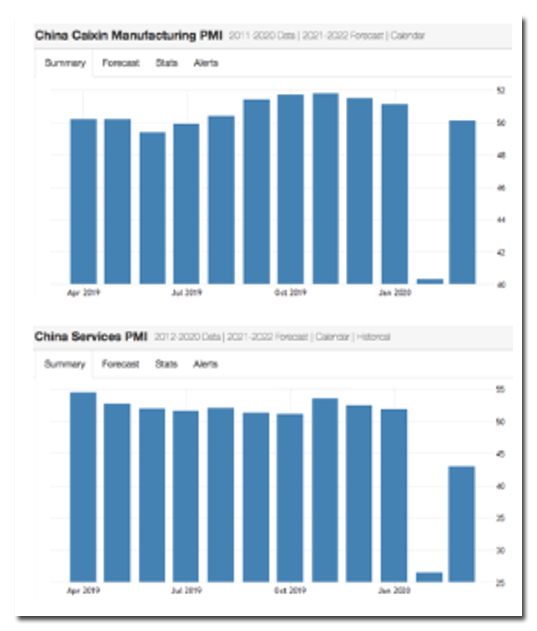Open Alerts tab in Manufacturing PMI panel
The image size is (537, 631).
click(x=206, y=63)
